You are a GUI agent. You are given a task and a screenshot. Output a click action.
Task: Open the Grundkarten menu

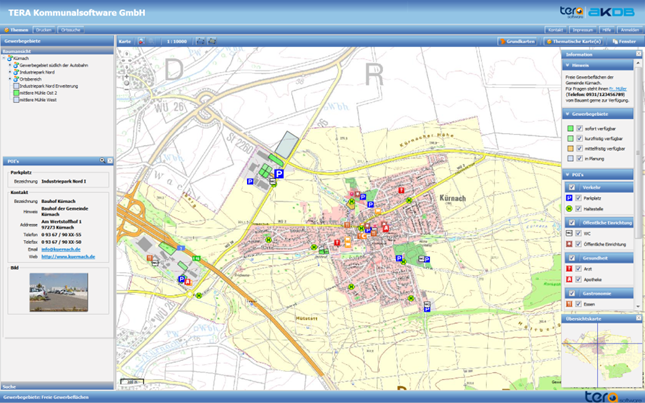pos(518,42)
